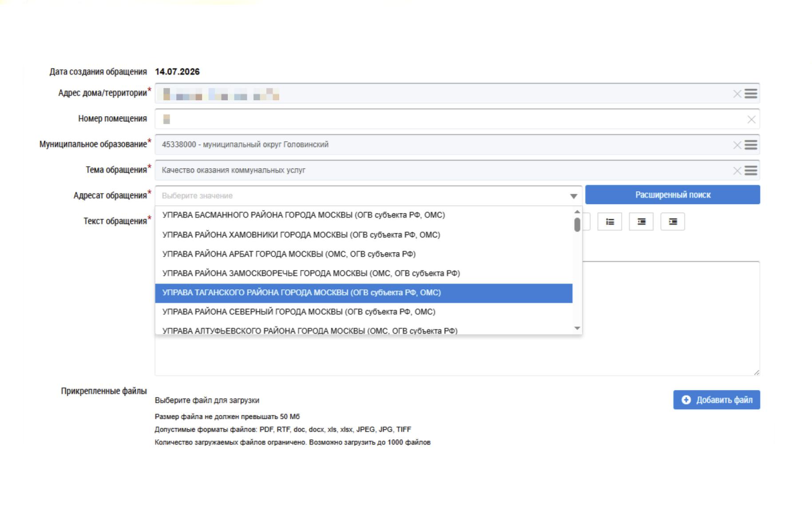812x514 pixels.
Task: Click the Добавить файл button
Action: click(x=716, y=400)
